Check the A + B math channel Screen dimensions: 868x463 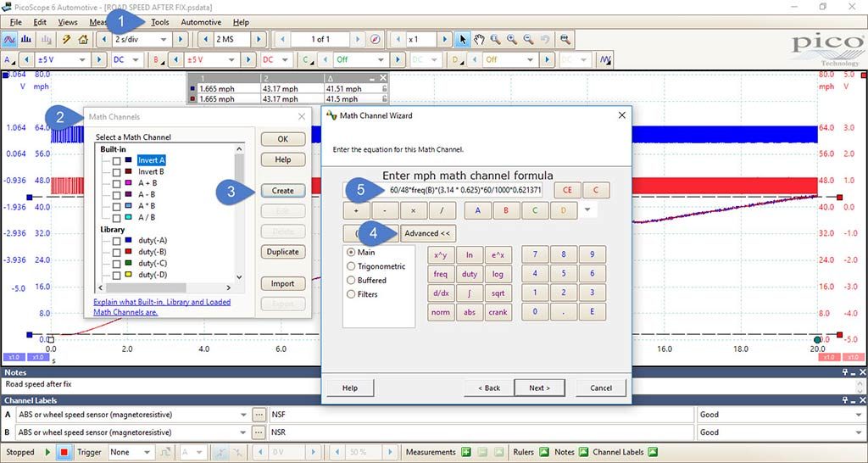tap(116, 183)
